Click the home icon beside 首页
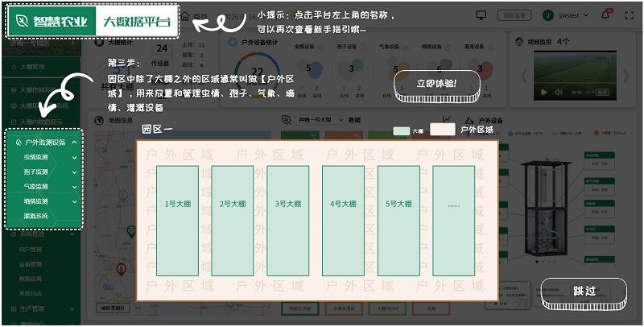Viewport: 644px width, 327px height. point(185,15)
